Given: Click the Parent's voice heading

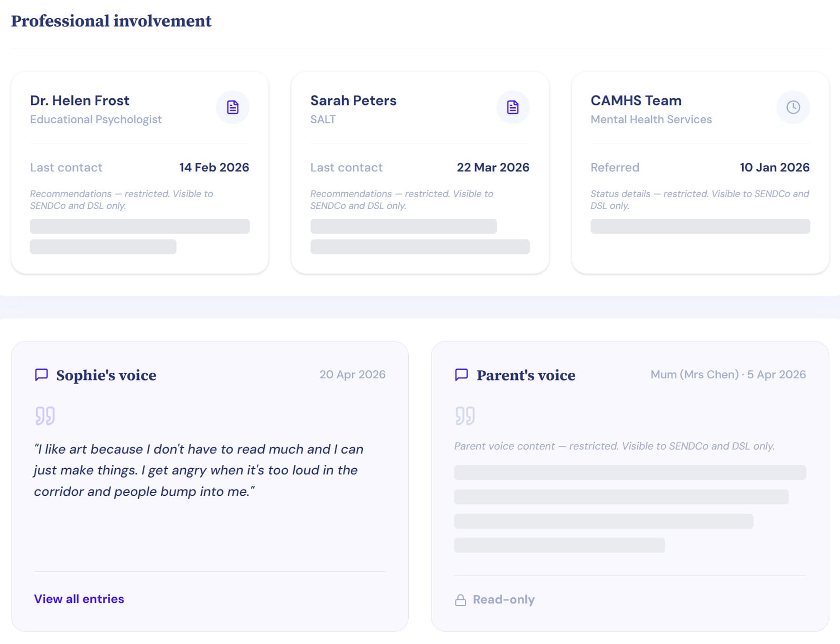Looking at the screenshot, I should click(526, 375).
